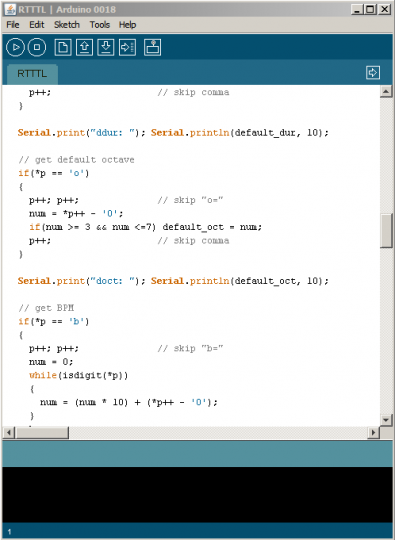Click the Stop toolbar button
The image size is (395, 540).
coord(37,47)
